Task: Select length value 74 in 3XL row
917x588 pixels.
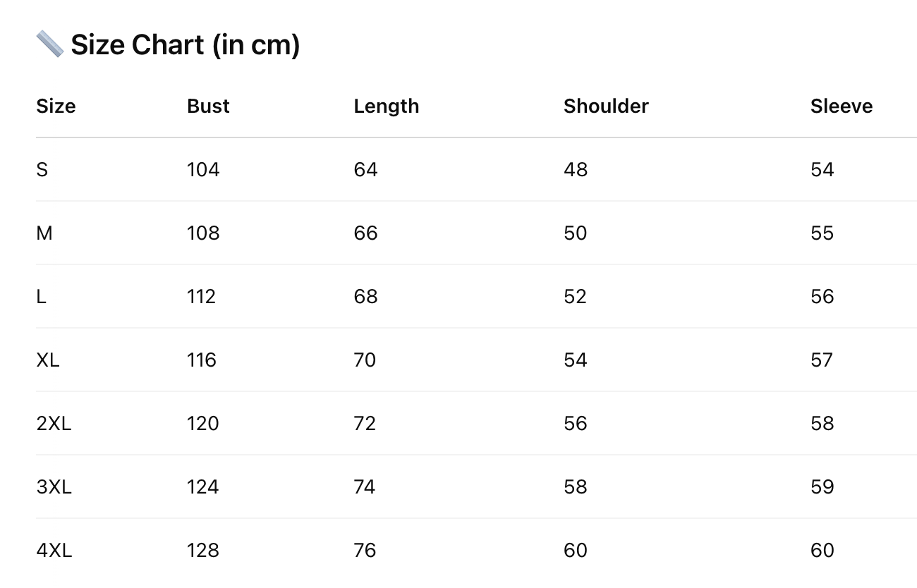Action: 365,487
